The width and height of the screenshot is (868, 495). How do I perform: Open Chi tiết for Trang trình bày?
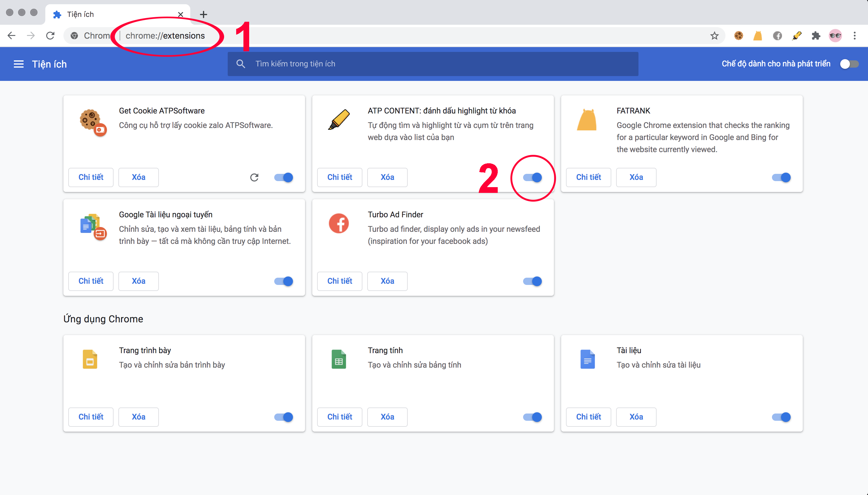[91, 417]
